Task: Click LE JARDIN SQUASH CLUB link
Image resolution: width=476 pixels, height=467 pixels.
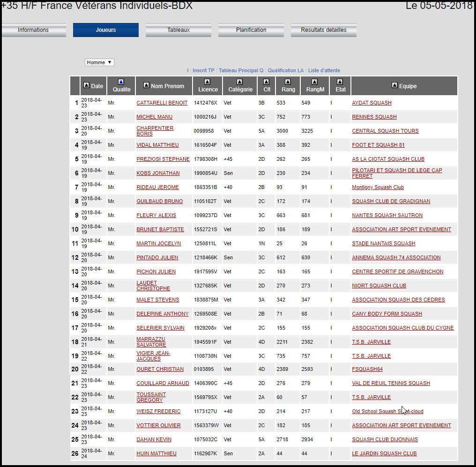Action: point(384,453)
